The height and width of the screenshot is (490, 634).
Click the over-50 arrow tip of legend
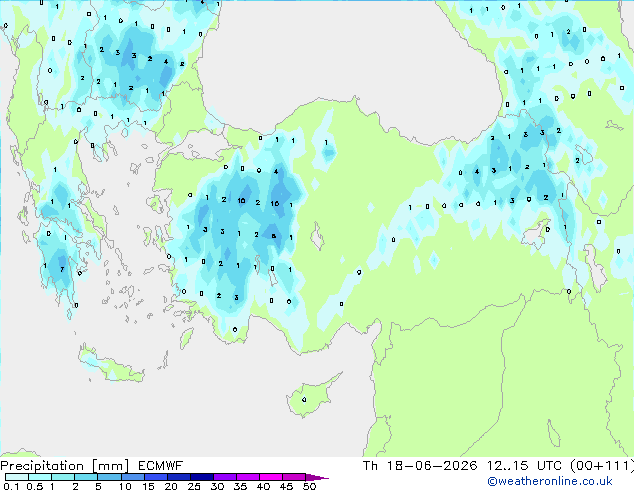coord(317,477)
